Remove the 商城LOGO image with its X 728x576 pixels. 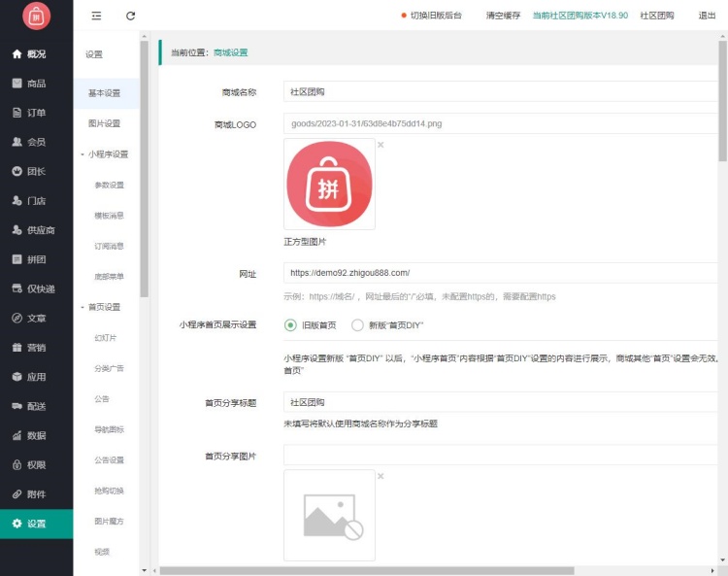point(381,145)
